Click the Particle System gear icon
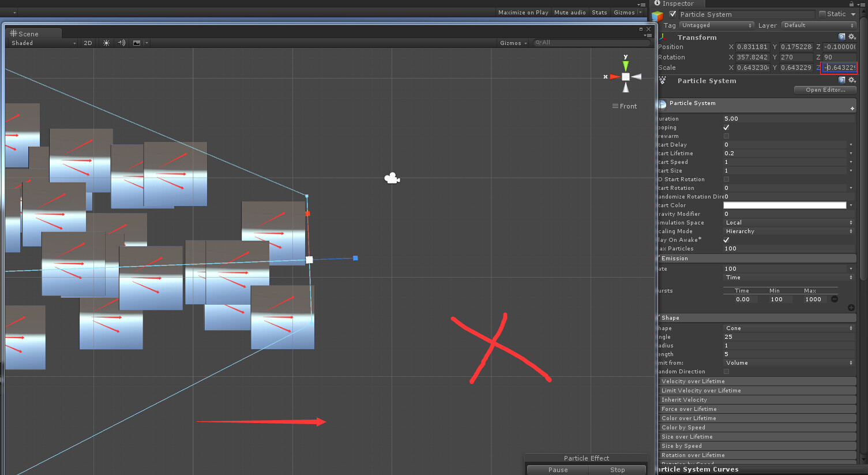Image resolution: width=868 pixels, height=475 pixels. (x=852, y=80)
